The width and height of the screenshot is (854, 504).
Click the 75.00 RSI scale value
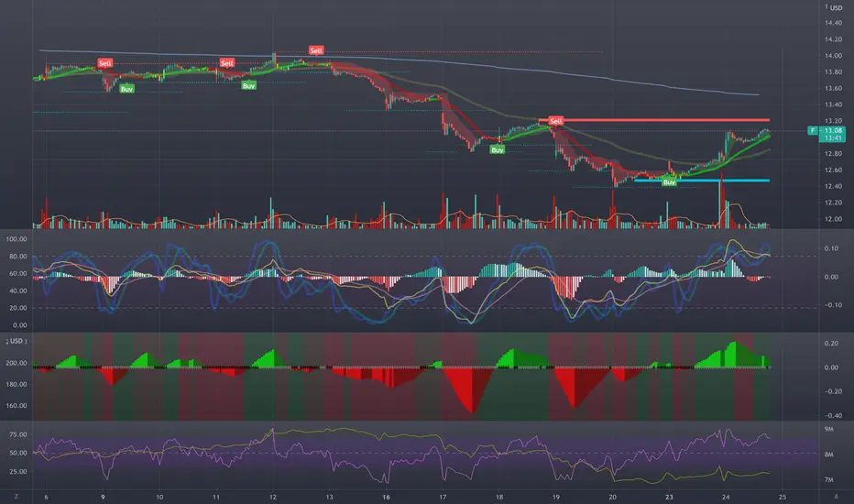click(18, 434)
